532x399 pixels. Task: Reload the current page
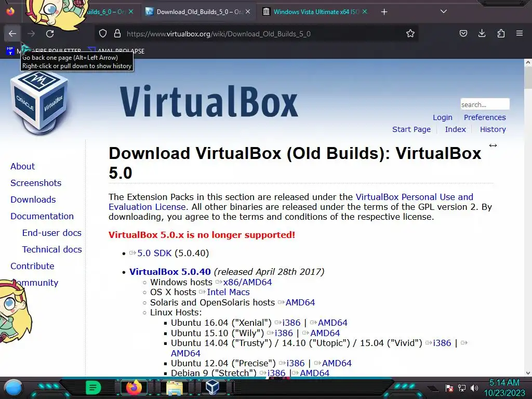tap(50, 34)
